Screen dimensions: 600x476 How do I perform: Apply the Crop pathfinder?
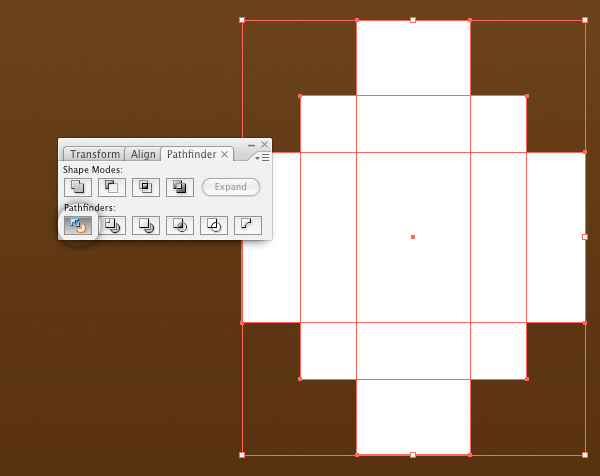tap(180, 225)
